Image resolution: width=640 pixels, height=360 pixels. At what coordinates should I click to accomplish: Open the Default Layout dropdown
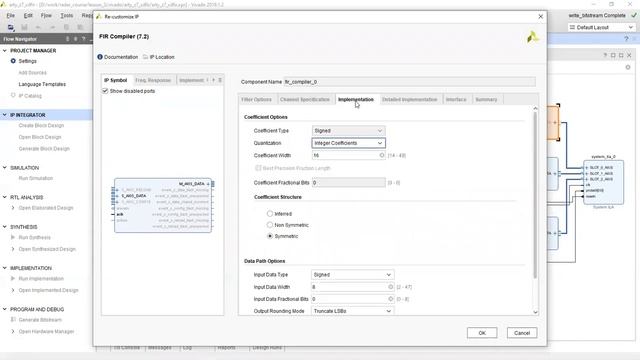[601, 27]
